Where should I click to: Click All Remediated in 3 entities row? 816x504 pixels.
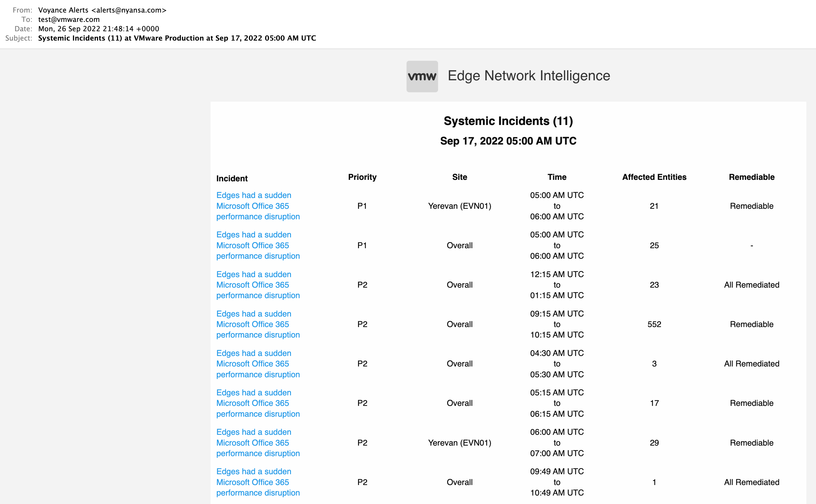click(x=752, y=364)
